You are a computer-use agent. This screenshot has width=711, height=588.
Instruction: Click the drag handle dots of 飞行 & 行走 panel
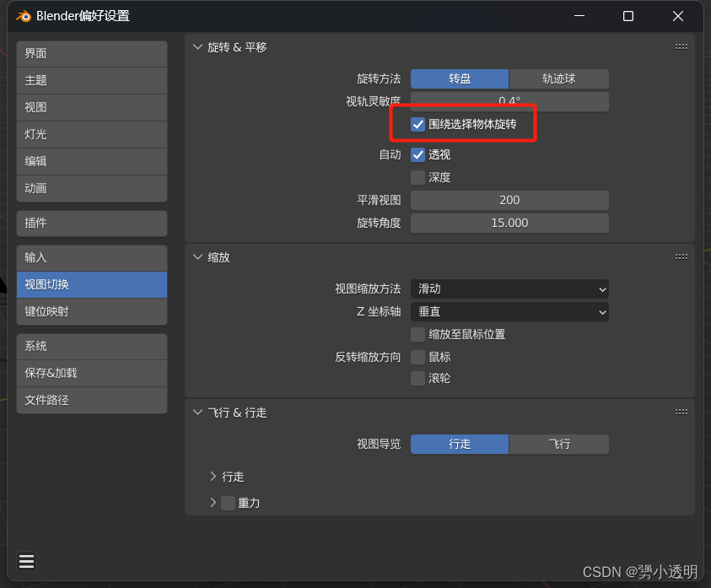coord(681,412)
